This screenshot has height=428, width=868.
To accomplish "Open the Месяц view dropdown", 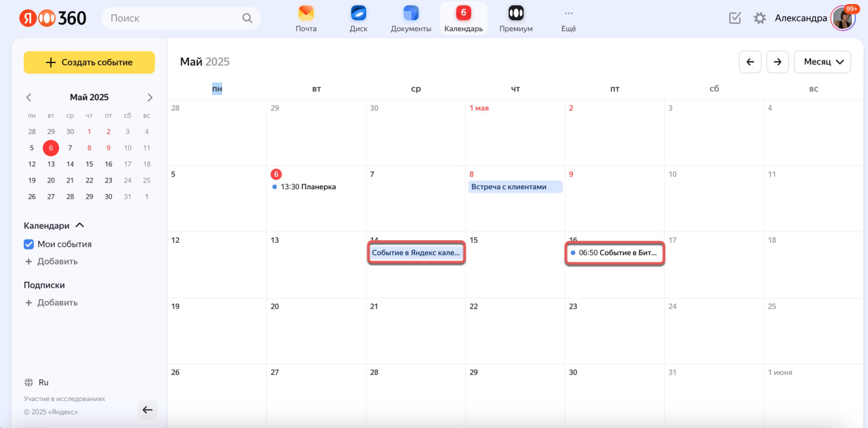I will 822,62.
